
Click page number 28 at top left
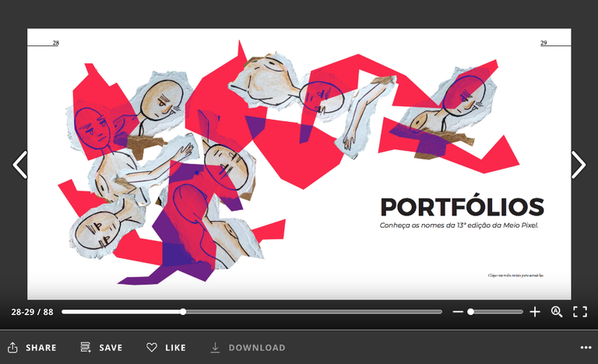[x=55, y=44]
